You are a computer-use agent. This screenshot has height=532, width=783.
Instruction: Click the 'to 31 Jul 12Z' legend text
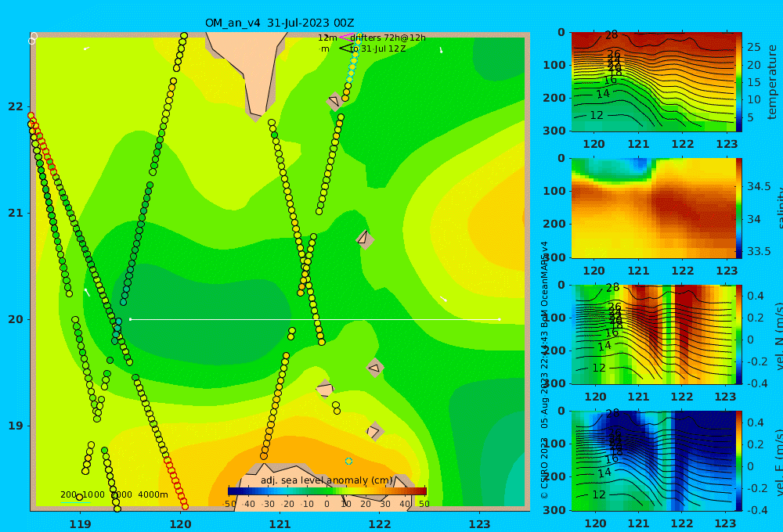point(377,49)
